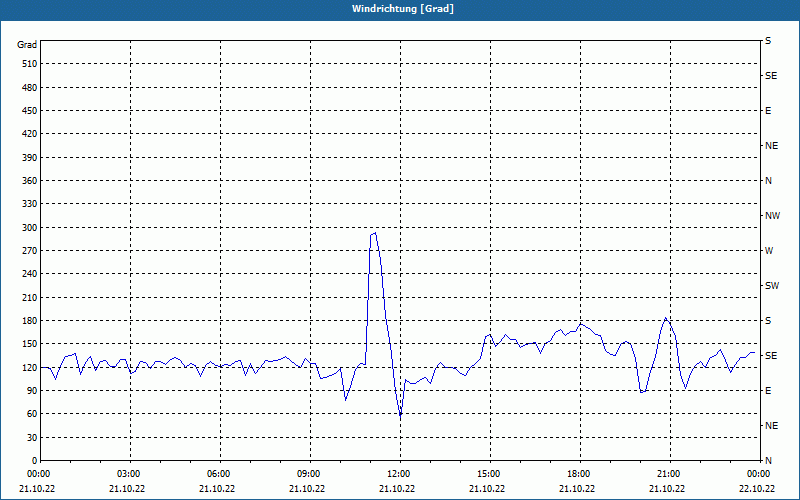Screen dimensions: 800x500
Task: Select the y-axis value 300
Action: point(30,228)
